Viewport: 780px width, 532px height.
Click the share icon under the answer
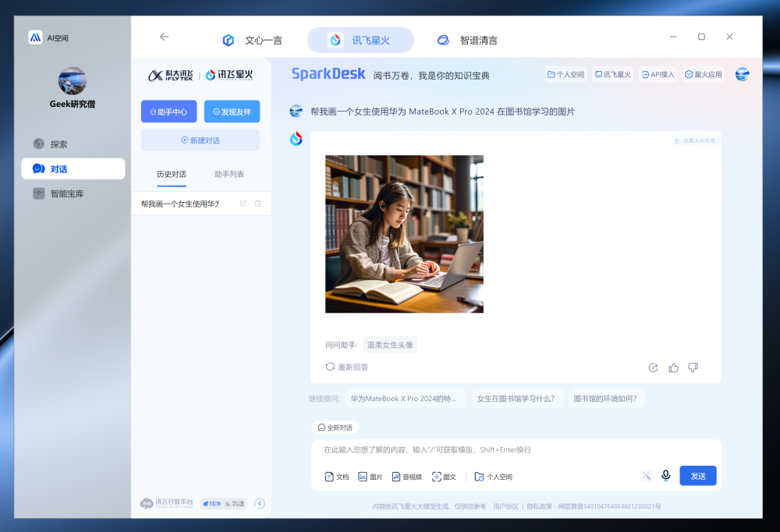click(x=653, y=367)
